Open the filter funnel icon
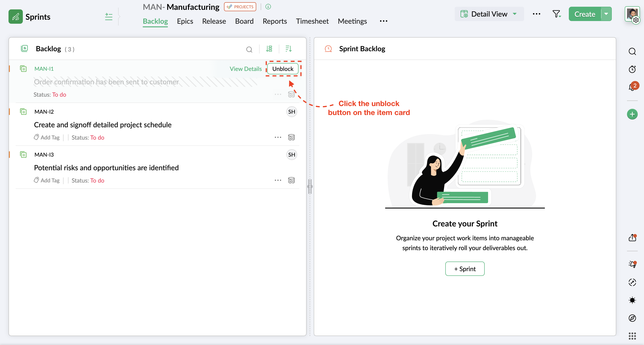 (x=556, y=14)
